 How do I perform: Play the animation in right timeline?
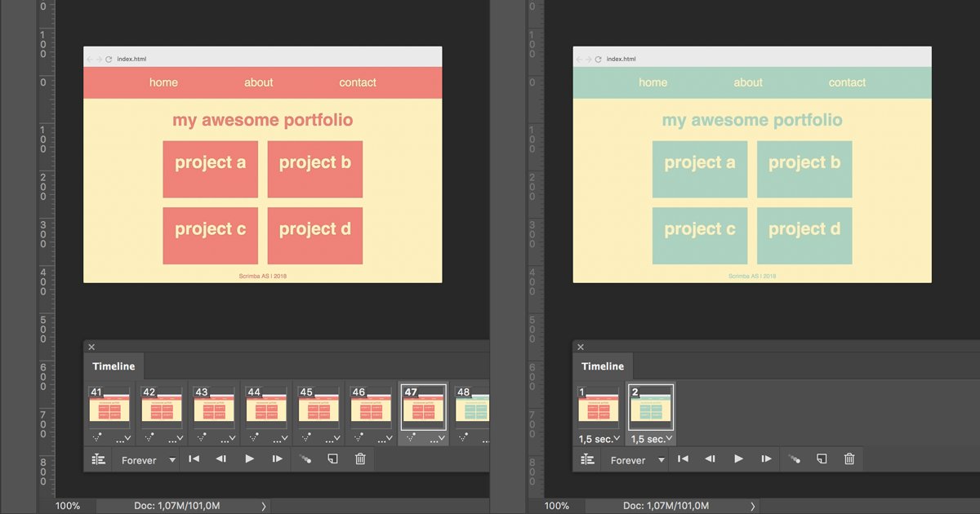pos(739,459)
